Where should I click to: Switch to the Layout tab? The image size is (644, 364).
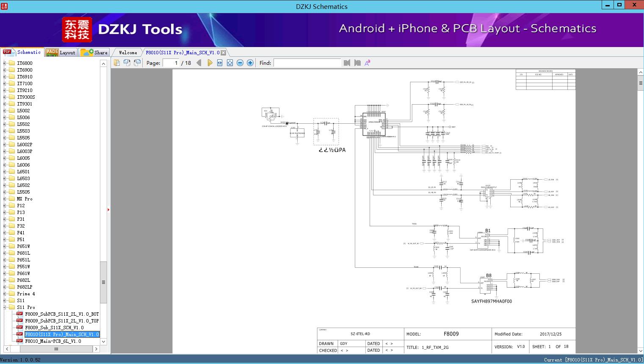61,53
